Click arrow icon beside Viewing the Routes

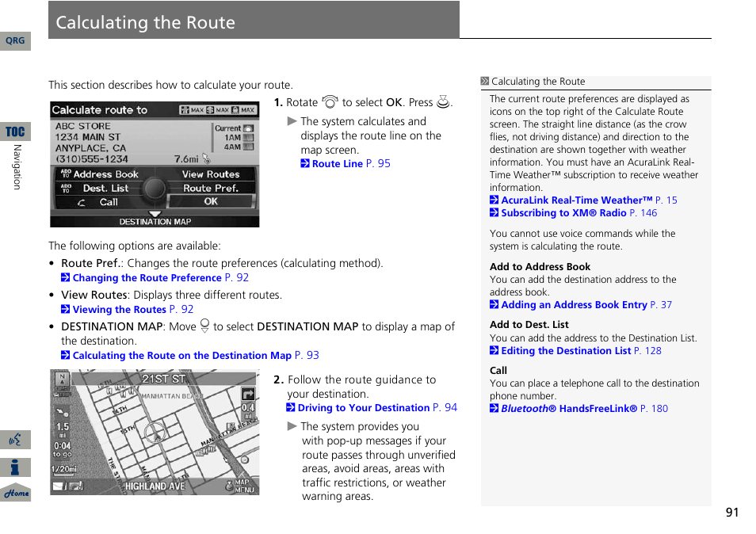(x=66, y=310)
